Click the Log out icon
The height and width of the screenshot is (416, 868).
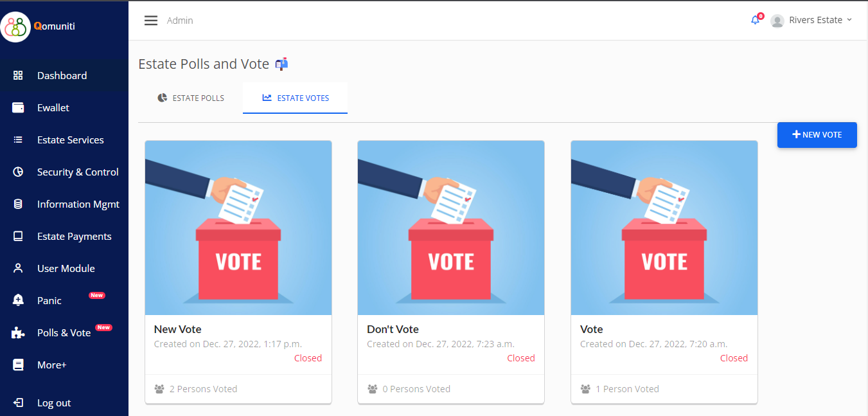point(18,402)
